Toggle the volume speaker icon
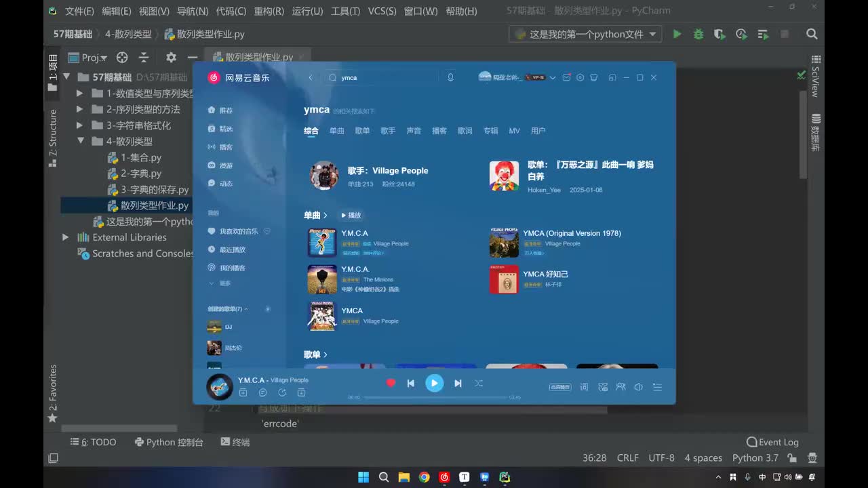Screen dimensions: 868x488 (x=638, y=387)
